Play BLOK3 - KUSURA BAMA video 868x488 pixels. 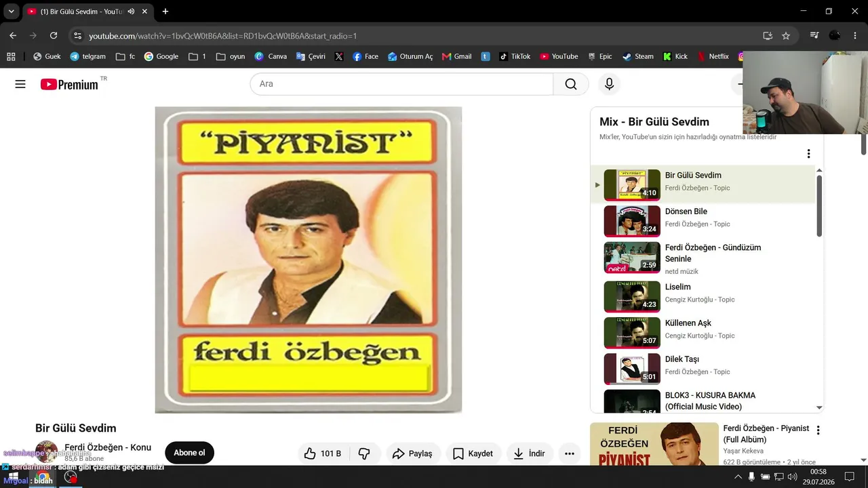point(703,400)
